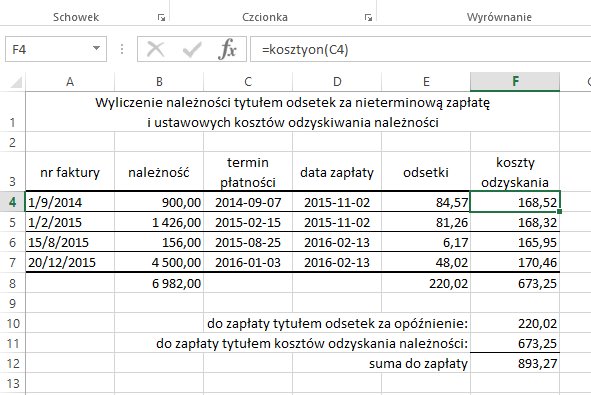Click the formula bar options dots
Screen dimensions: 591x395
122,49
